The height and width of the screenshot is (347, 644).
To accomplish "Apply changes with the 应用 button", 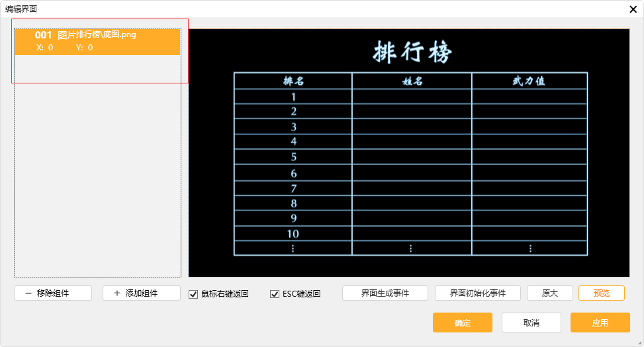I will pos(600,322).
